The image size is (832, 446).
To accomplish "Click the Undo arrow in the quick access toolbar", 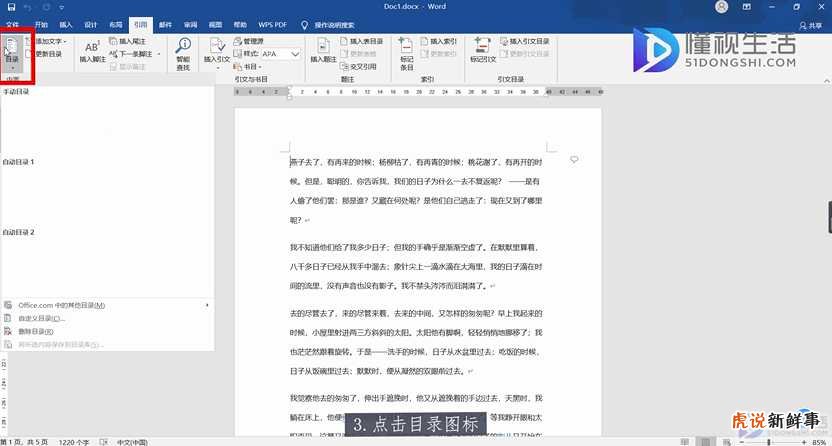I will click(28, 7).
